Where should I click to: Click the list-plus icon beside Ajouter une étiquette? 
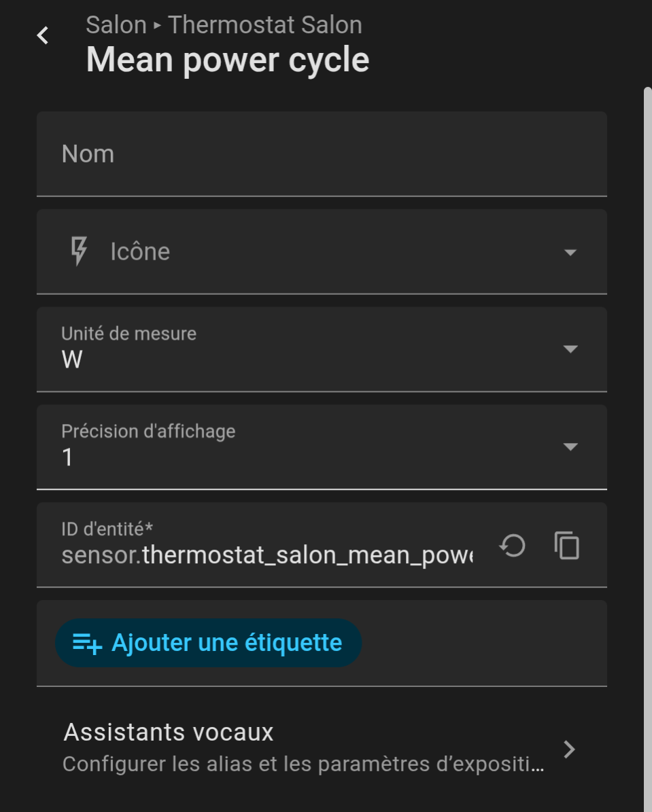[87, 643]
